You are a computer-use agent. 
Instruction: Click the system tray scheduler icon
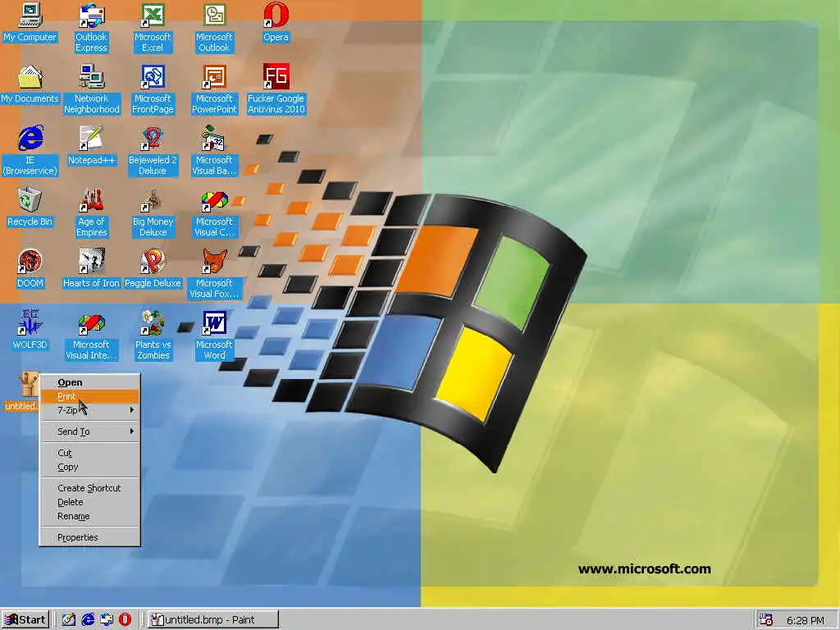coord(766,620)
